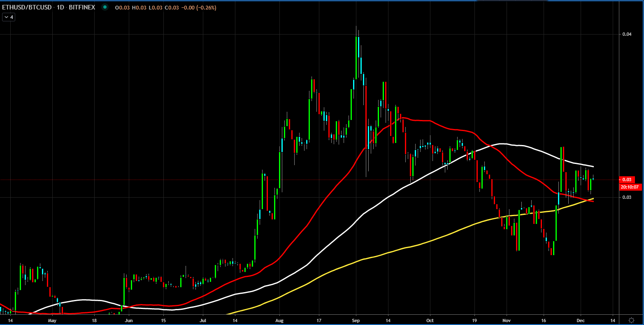
Task: Click the open price value O0.03
Action: (x=122, y=8)
